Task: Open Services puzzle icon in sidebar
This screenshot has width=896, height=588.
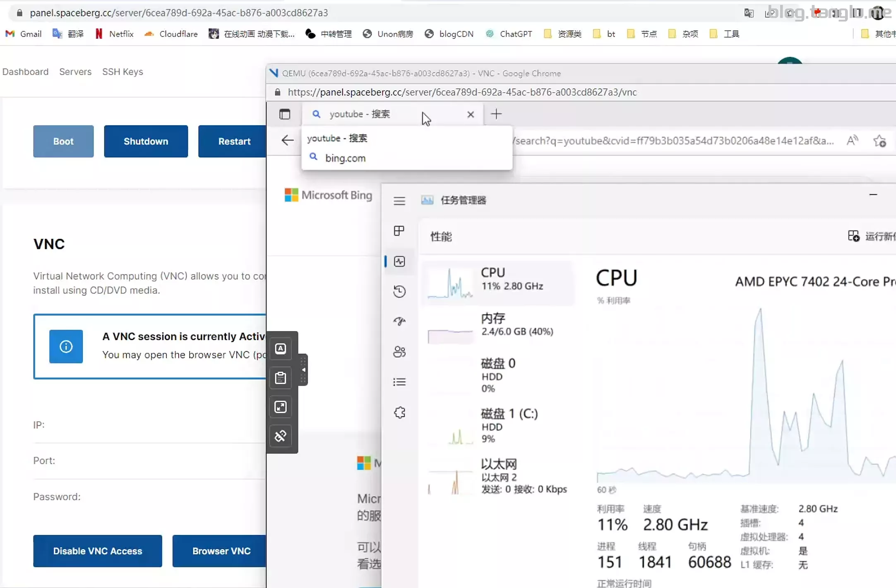Action: tap(399, 412)
